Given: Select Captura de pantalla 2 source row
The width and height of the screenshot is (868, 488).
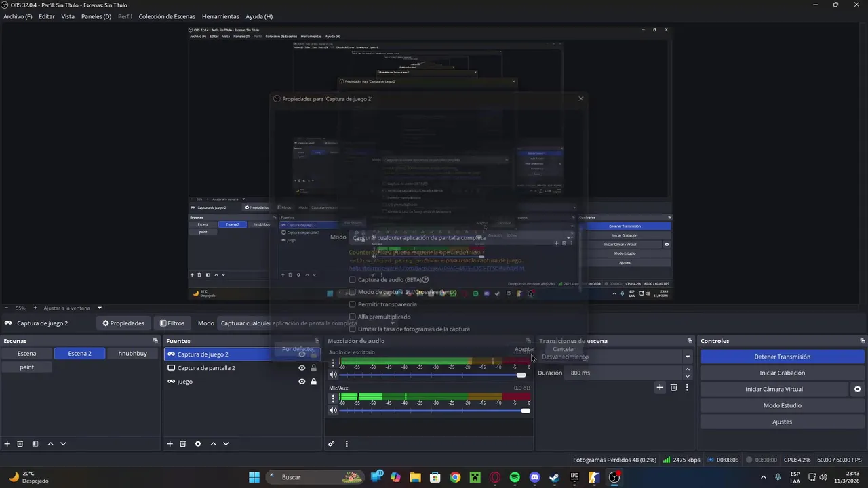Looking at the screenshot, I should [242, 368].
